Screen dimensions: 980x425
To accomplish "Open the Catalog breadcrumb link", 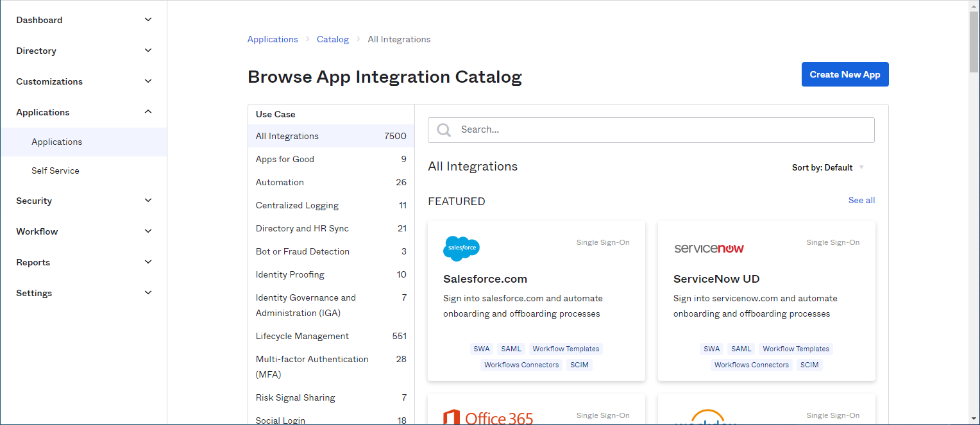I will pos(333,39).
